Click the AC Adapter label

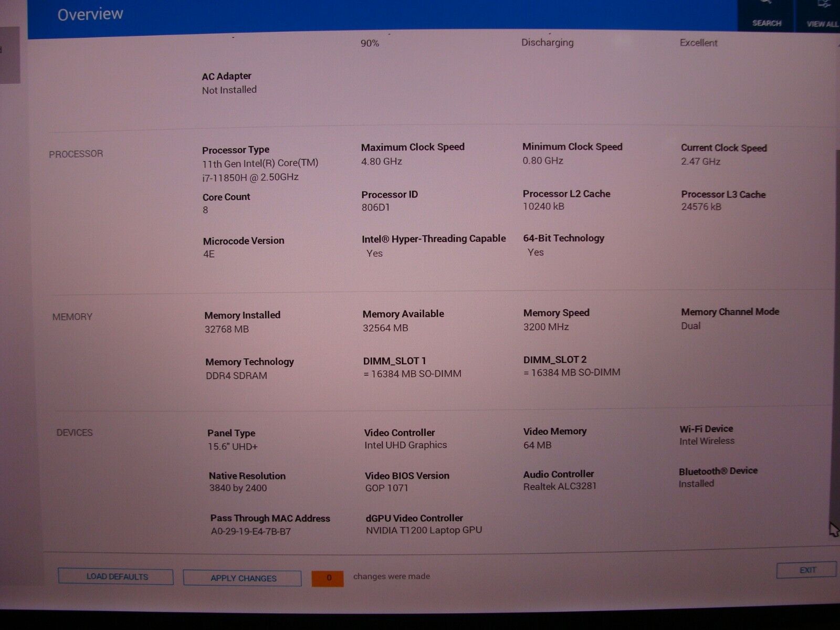click(227, 76)
